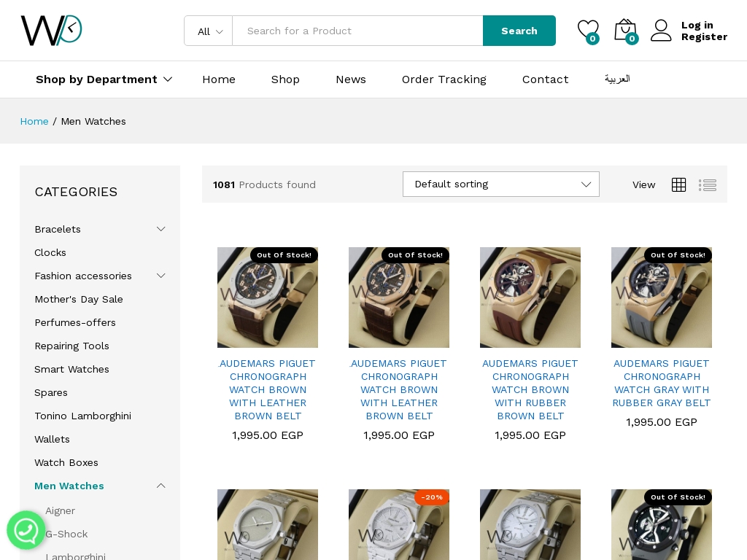Switch products to list view
This screenshot has width=747, height=560.
[x=708, y=184]
